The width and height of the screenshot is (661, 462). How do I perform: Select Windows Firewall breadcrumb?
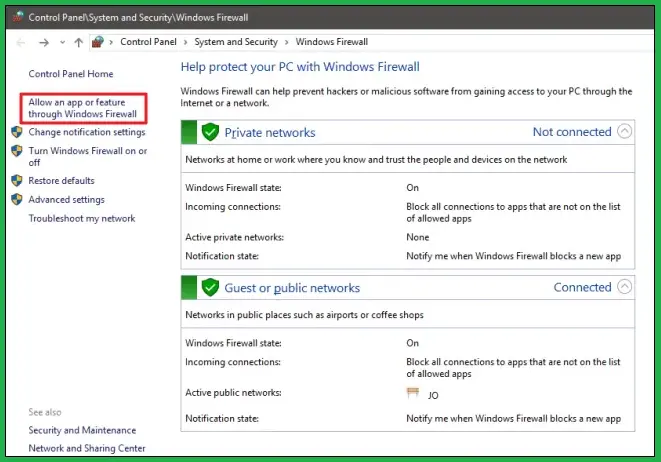(331, 42)
